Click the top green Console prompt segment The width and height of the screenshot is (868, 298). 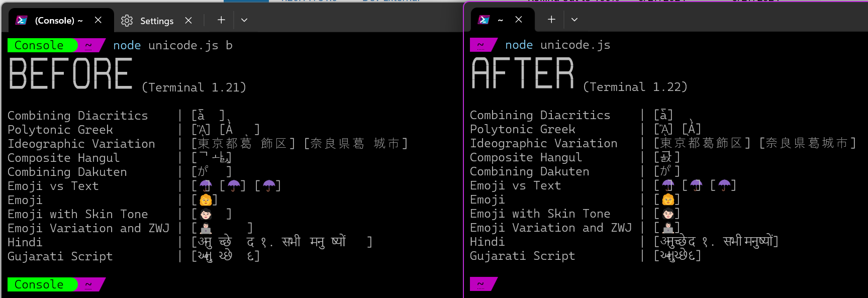coord(43,45)
